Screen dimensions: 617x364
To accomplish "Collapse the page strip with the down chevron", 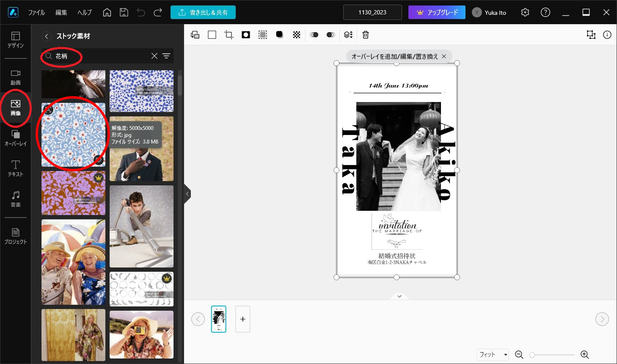I will (x=399, y=296).
